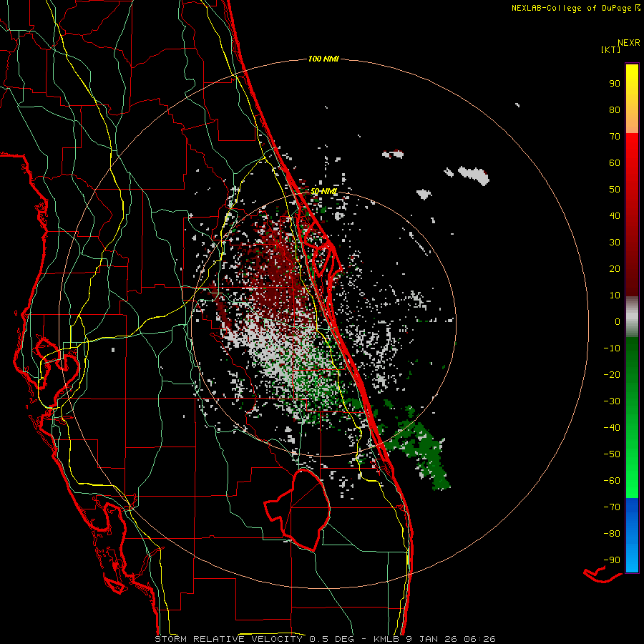Click the 06:26 timestamp
Viewport: 644px width, 644px height.
479,639
